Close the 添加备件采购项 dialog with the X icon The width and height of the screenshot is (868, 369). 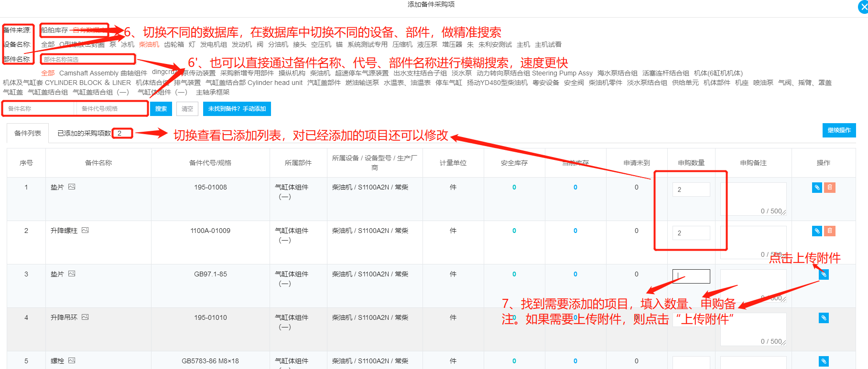(x=863, y=7)
